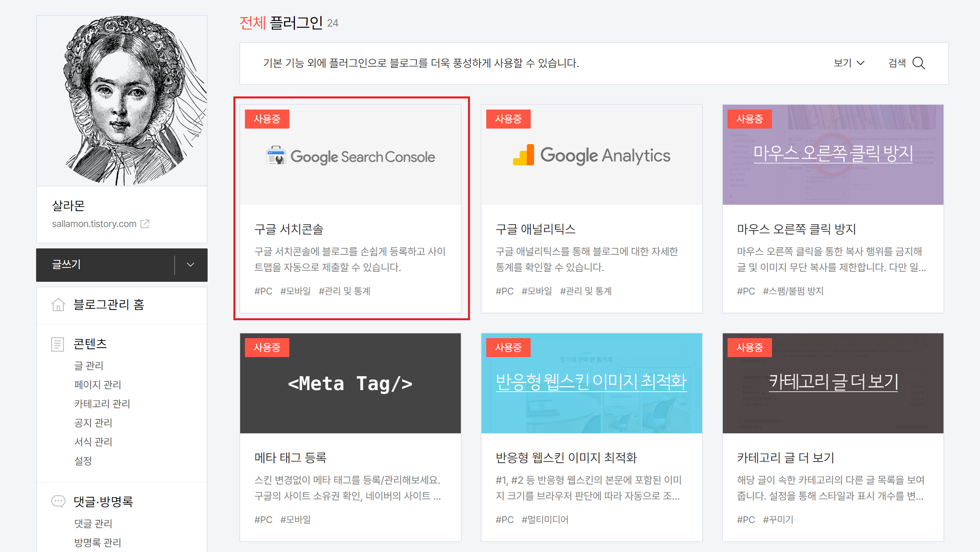Open 방명록 관리 in sidebar

click(98, 542)
